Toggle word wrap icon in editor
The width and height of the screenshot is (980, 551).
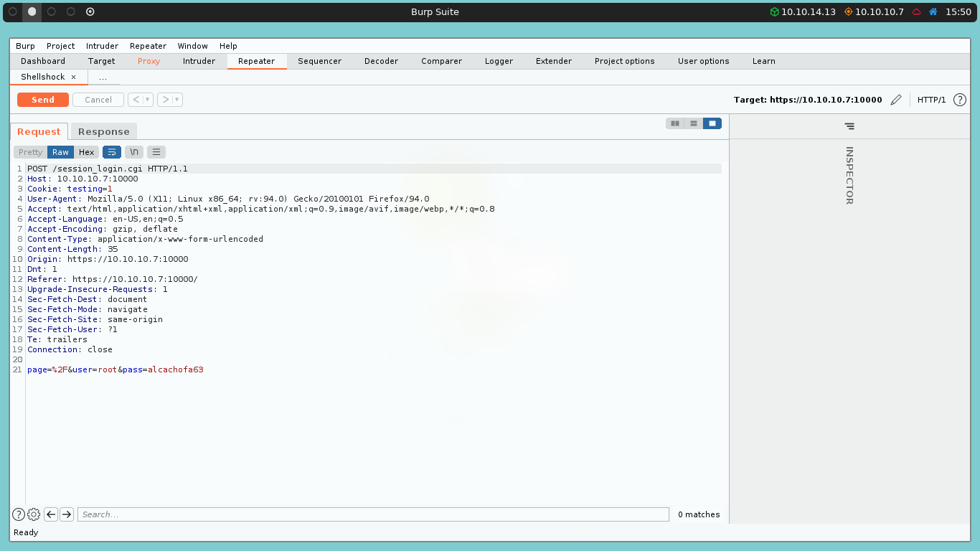tap(112, 152)
